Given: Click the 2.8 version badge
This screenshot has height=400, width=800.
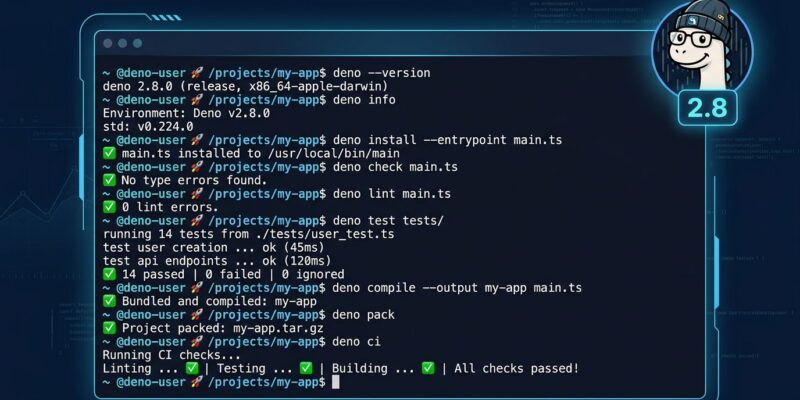Looking at the screenshot, I should point(707,108).
